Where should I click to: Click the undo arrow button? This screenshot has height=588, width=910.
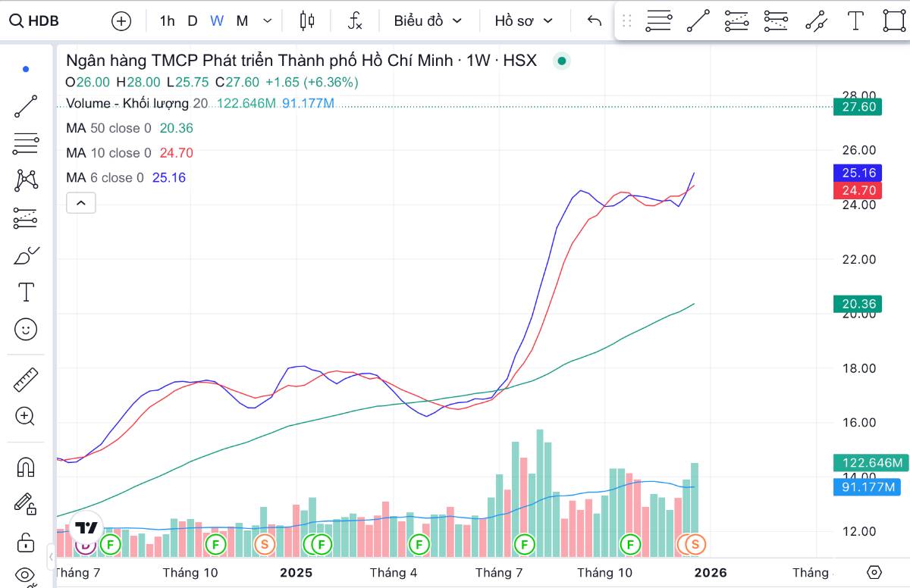[595, 20]
